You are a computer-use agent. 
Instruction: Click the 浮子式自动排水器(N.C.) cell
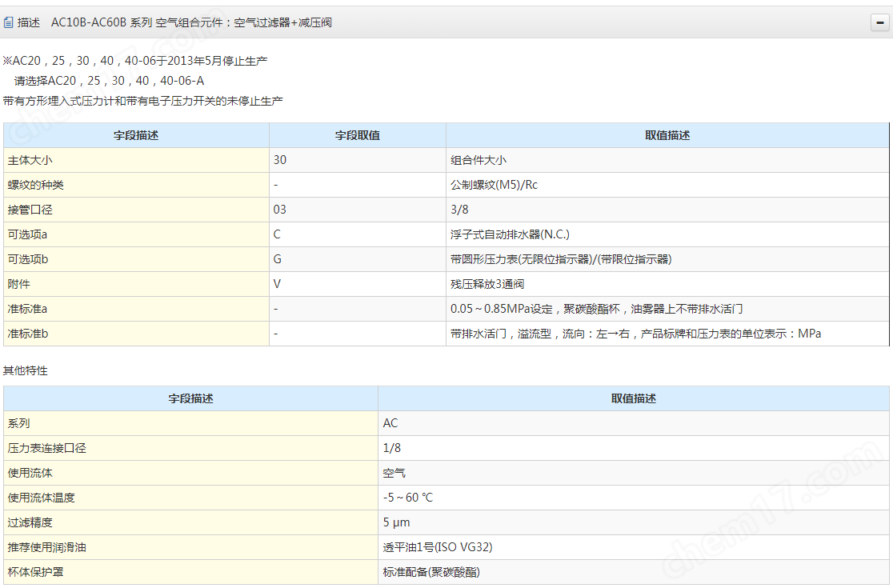coord(667,234)
